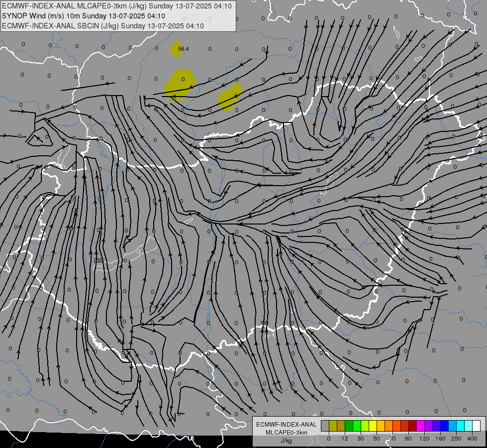
Task: Click the legend tick label 50
Action: (x=377, y=439)
